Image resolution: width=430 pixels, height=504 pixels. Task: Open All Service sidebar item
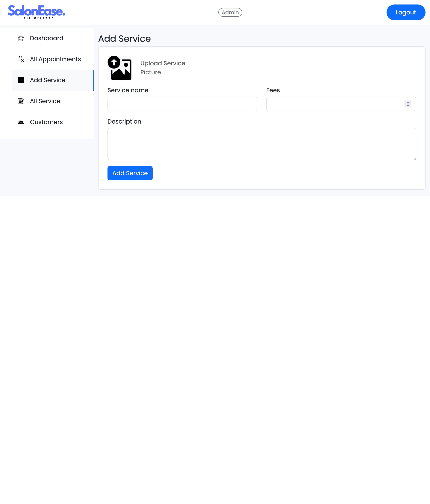(x=45, y=101)
